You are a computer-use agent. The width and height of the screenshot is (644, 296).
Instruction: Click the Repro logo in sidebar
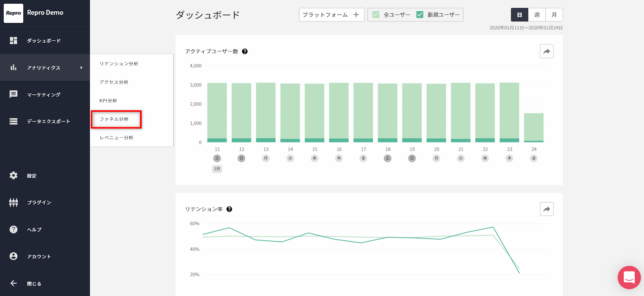(x=13, y=13)
